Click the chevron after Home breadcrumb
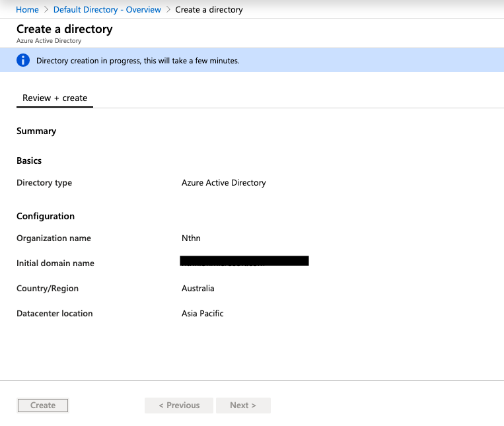 [x=46, y=10]
